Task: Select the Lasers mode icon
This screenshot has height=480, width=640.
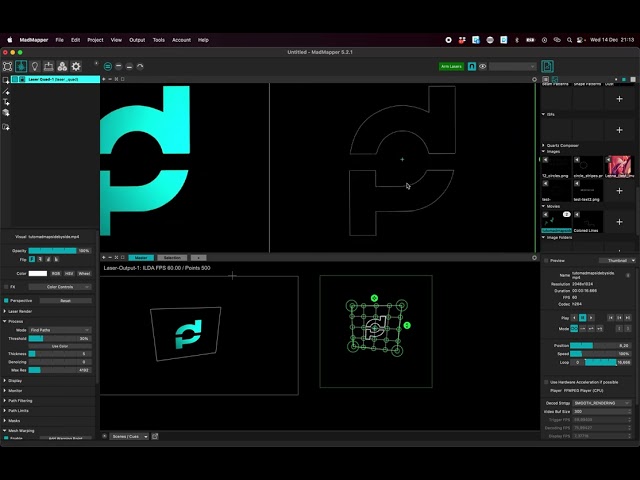Action: point(21,66)
